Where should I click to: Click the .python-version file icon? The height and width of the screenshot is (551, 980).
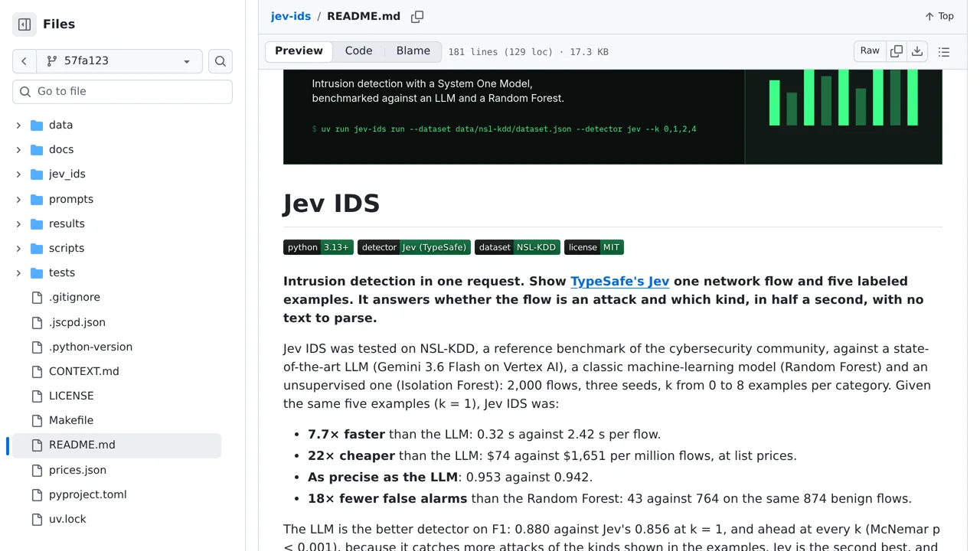pos(37,347)
